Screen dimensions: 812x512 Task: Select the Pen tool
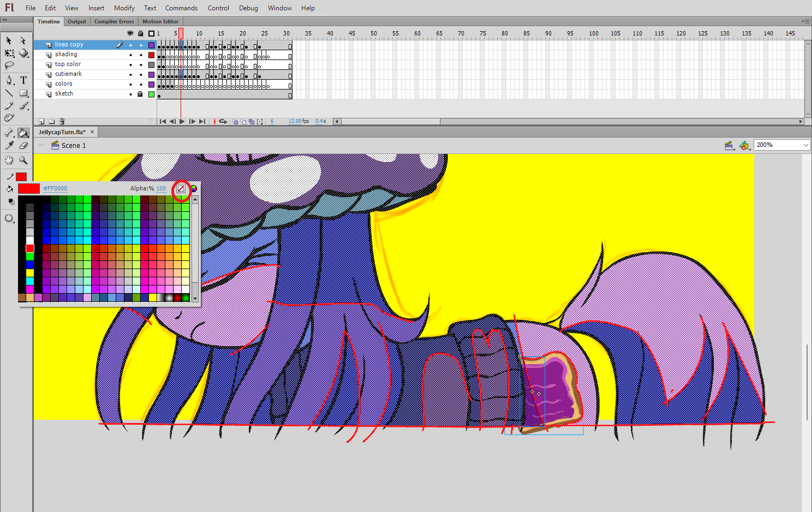tap(9, 80)
